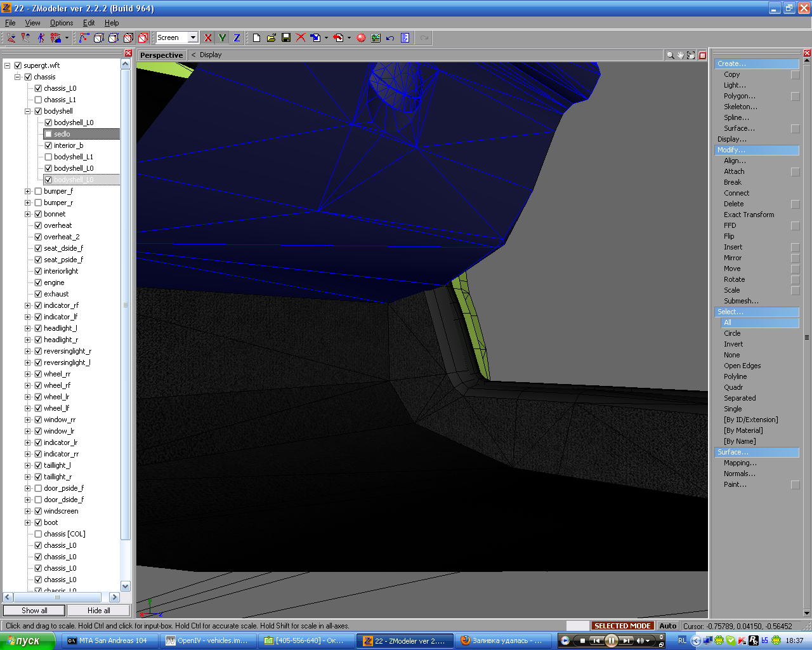
Task: Click the Save file icon in toolbar
Action: click(x=286, y=38)
